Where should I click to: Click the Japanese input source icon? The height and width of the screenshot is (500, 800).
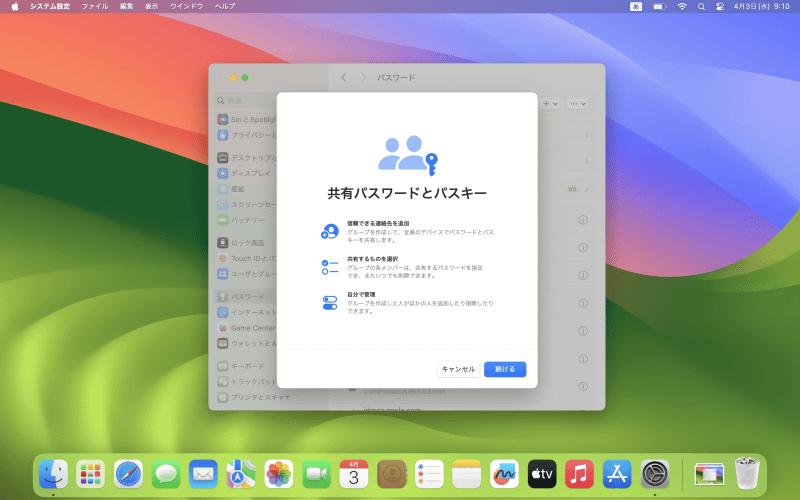(x=636, y=6)
